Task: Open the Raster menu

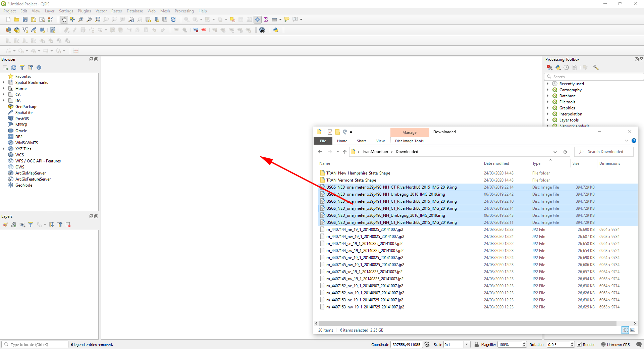Action: (117, 11)
